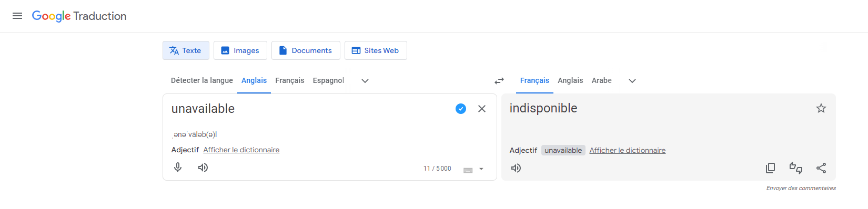The width and height of the screenshot is (868, 209).
Task: Listen to the French translation audio
Action: [x=516, y=168]
